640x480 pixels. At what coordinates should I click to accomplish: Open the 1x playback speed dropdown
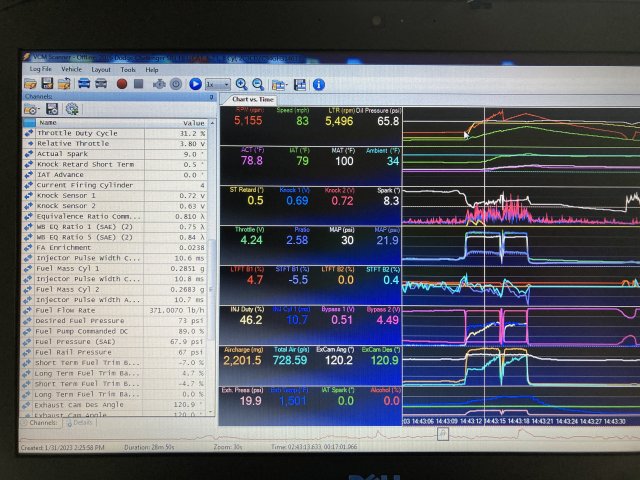coord(218,85)
